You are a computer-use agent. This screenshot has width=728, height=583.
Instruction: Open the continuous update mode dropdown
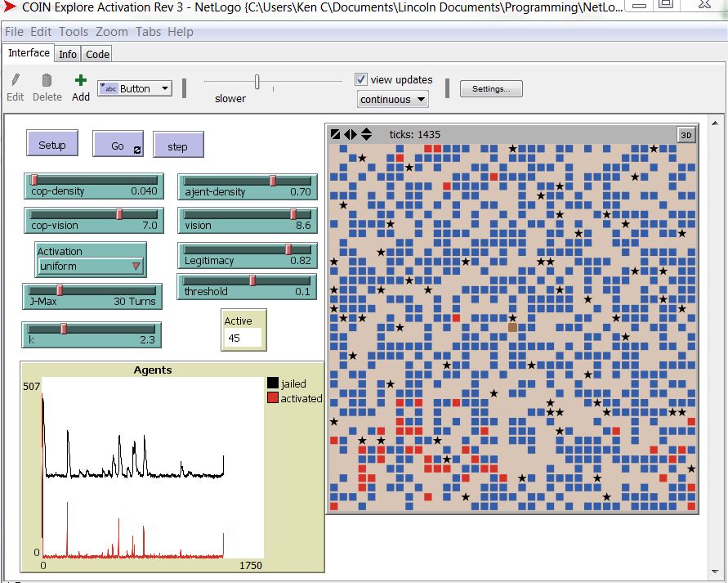tap(393, 99)
